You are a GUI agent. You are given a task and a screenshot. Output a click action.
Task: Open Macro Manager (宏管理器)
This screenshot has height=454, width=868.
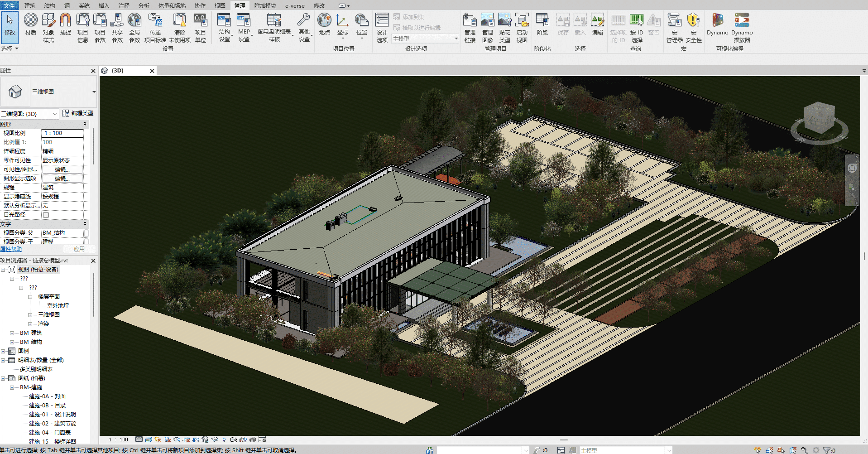675,28
